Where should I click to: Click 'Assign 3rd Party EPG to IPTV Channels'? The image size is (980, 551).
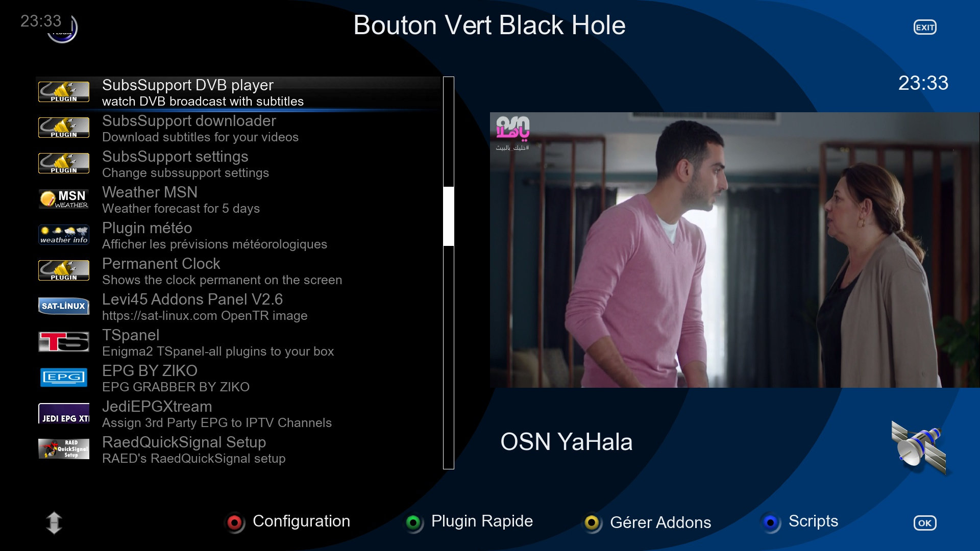(x=217, y=423)
